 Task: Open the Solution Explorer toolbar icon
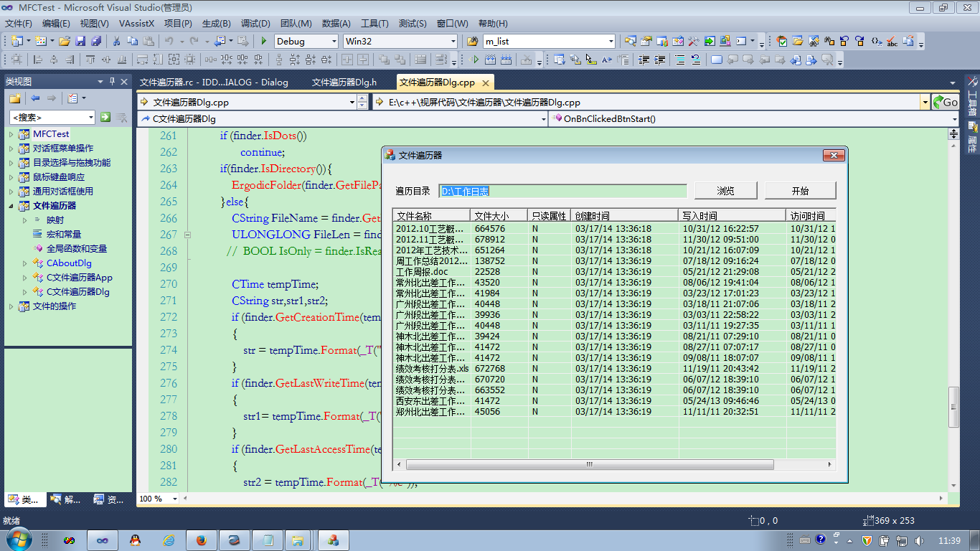tap(631, 41)
